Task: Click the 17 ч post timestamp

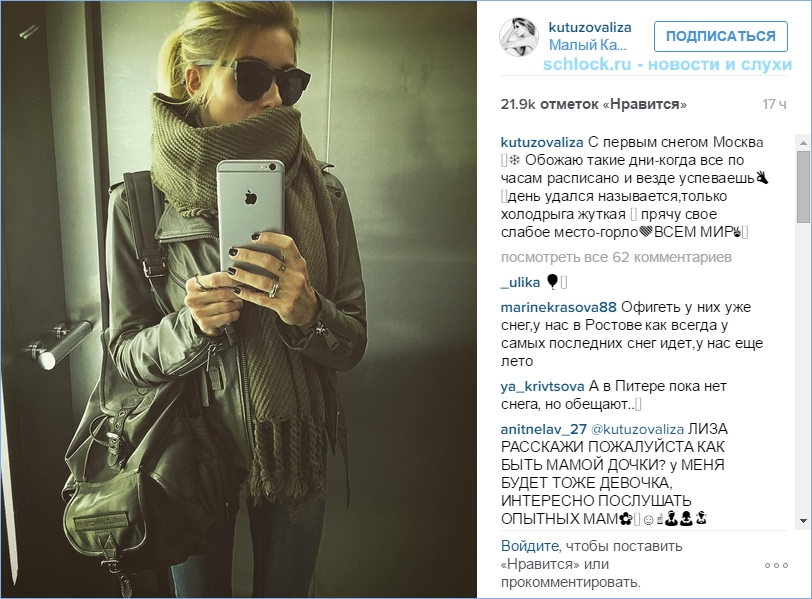Action: (x=774, y=105)
